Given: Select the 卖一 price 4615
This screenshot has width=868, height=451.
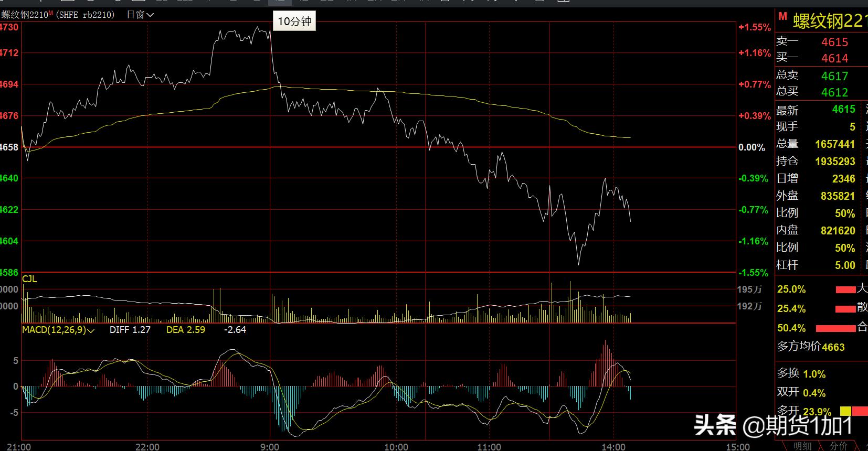Looking at the screenshot, I should click(834, 42).
